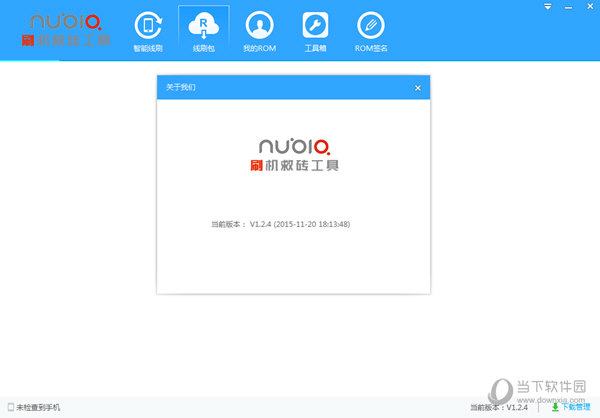Image resolution: width=600 pixels, height=418 pixels.
Task: Minimize the nubia tool window
Action: [569, 7]
